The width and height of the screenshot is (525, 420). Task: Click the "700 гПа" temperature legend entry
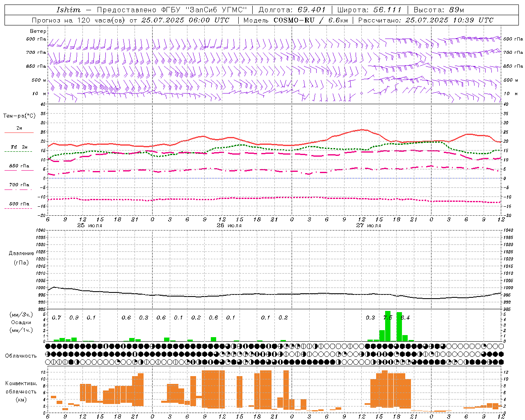[x=19, y=185]
